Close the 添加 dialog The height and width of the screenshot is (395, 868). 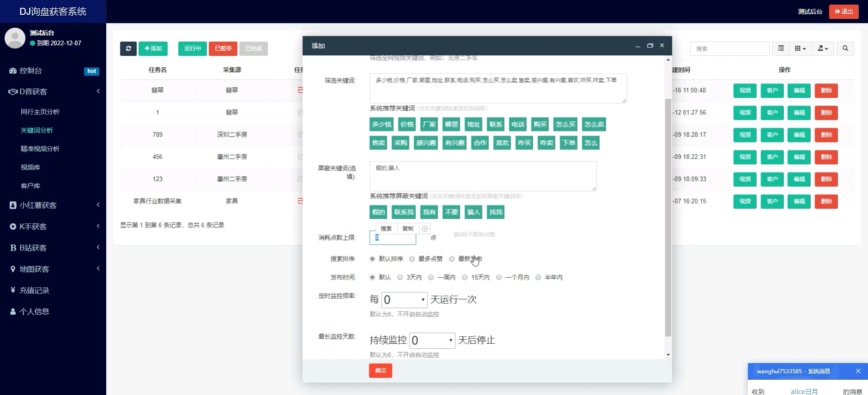point(662,46)
